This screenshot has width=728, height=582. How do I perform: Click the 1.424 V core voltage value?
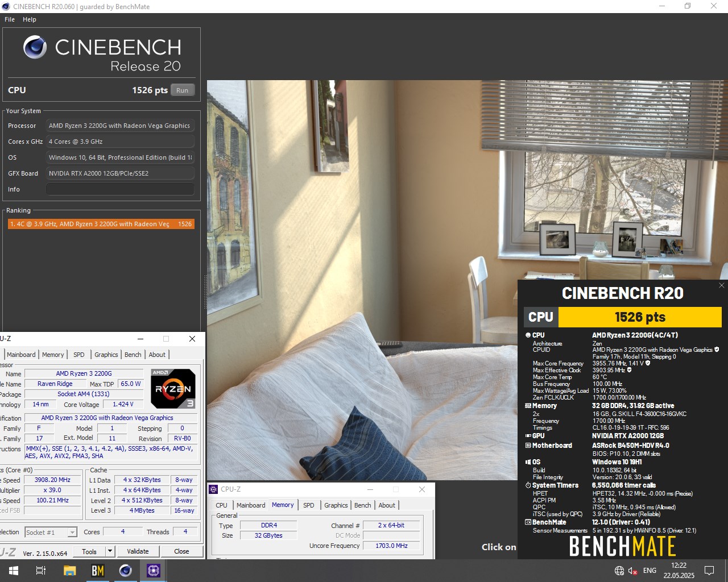(123, 404)
